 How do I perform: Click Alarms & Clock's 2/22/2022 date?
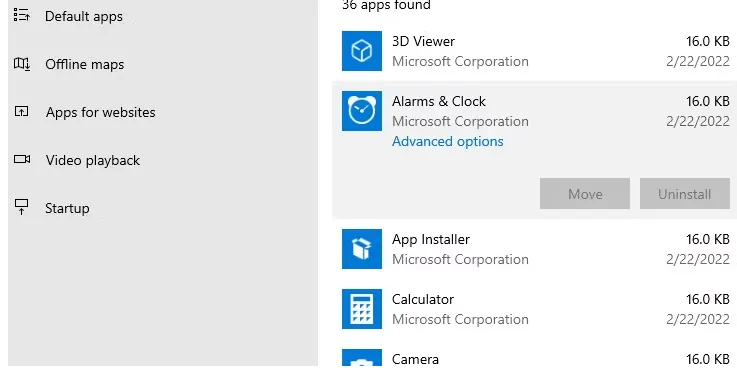pyautogui.click(x=698, y=121)
